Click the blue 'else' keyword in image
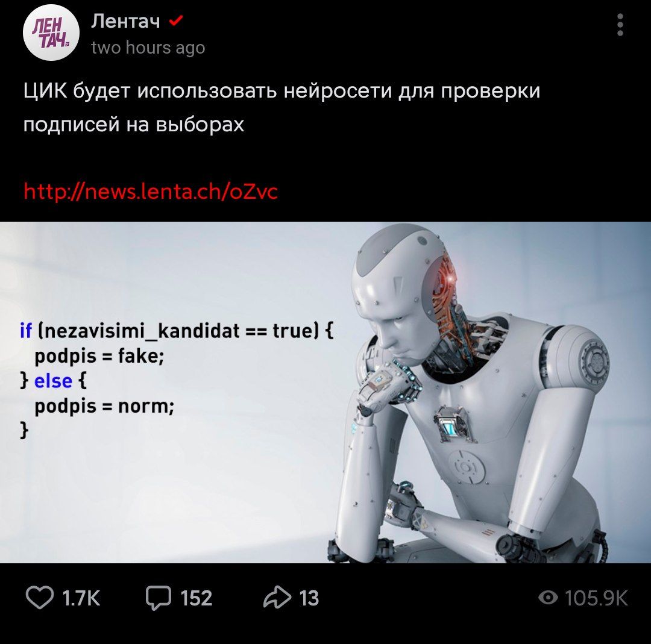Screen dimensions: 651x644 53,381
